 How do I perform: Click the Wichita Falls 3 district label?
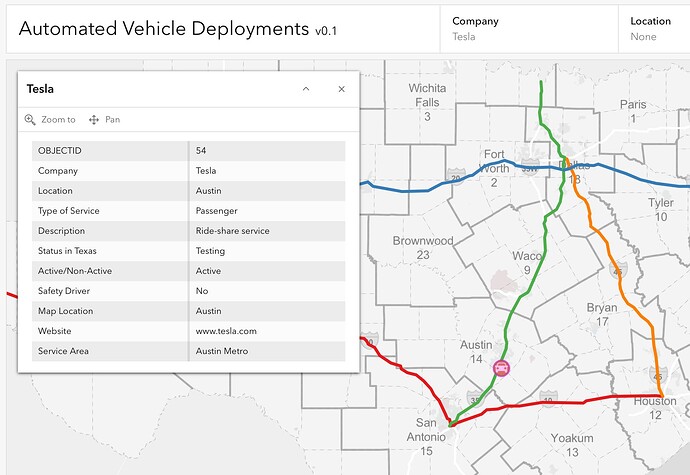(x=427, y=102)
